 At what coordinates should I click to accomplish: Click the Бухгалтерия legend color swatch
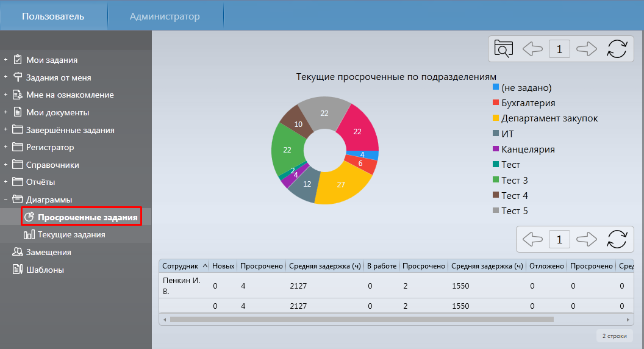coord(496,103)
